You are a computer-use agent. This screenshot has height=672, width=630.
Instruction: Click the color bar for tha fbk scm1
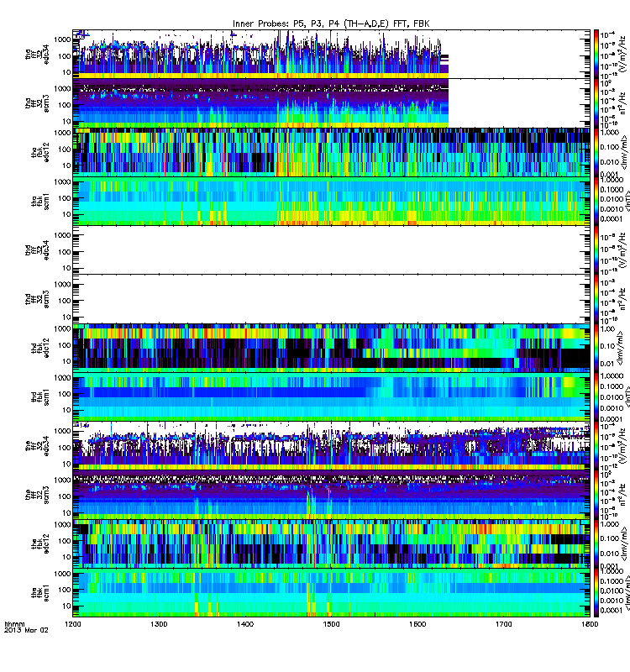[x=596, y=201]
